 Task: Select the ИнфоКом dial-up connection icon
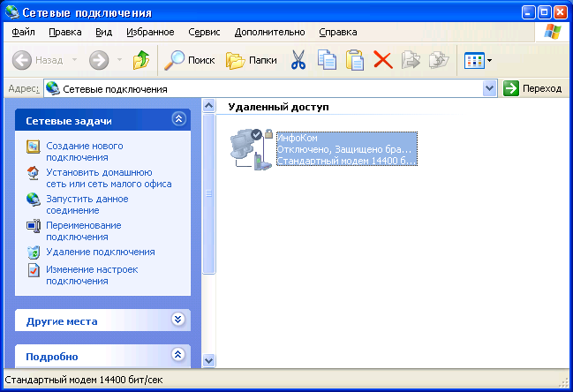click(251, 149)
